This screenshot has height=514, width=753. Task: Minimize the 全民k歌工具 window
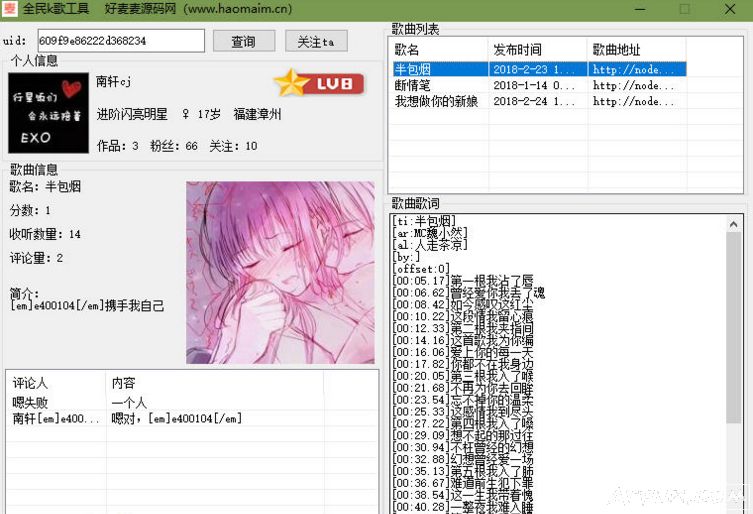[640, 9]
